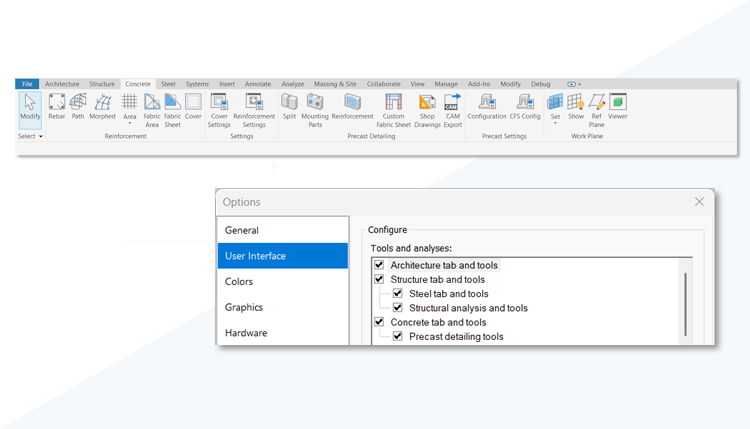This screenshot has width=750, height=429.
Task: Open the Add-Ins tab
Action: (479, 84)
